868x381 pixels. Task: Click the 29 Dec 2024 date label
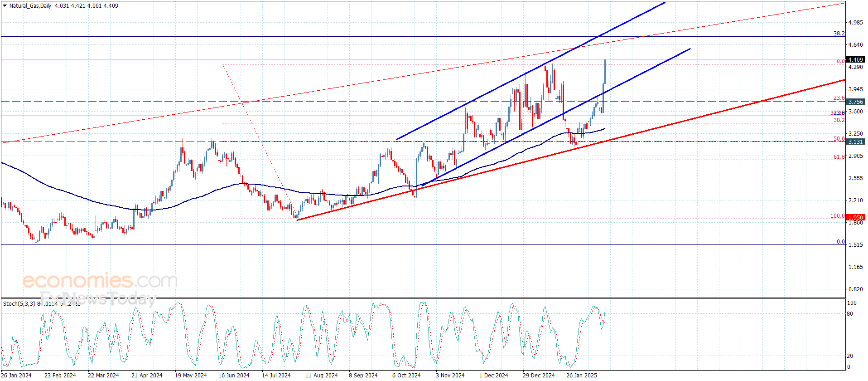(x=539, y=375)
